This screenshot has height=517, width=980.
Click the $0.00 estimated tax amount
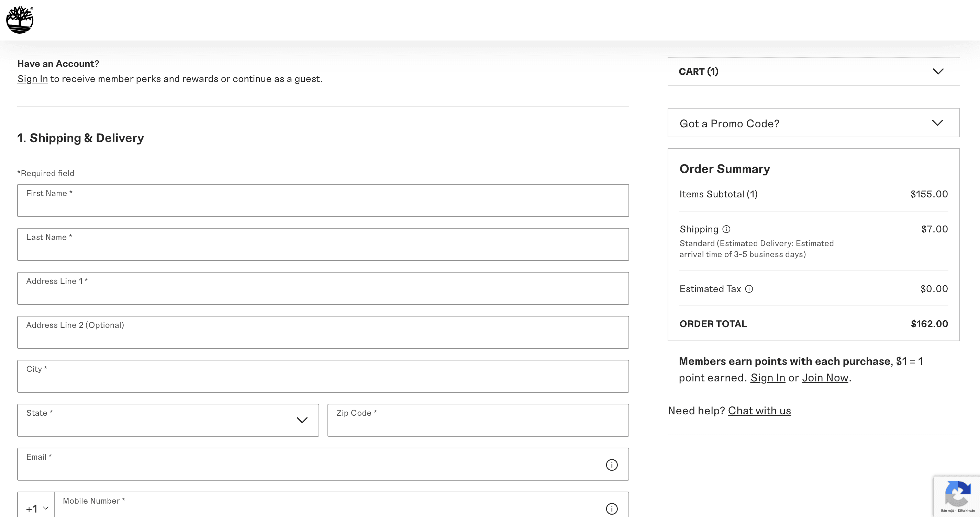point(934,289)
